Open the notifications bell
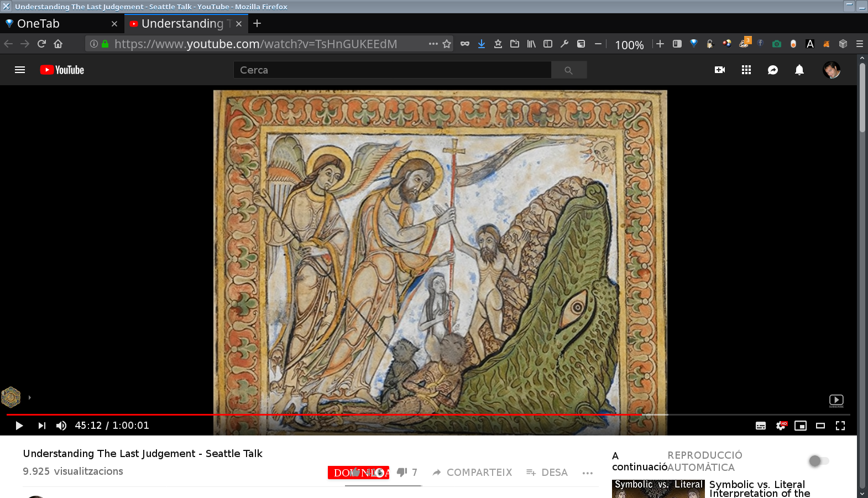868x498 pixels. tap(799, 70)
